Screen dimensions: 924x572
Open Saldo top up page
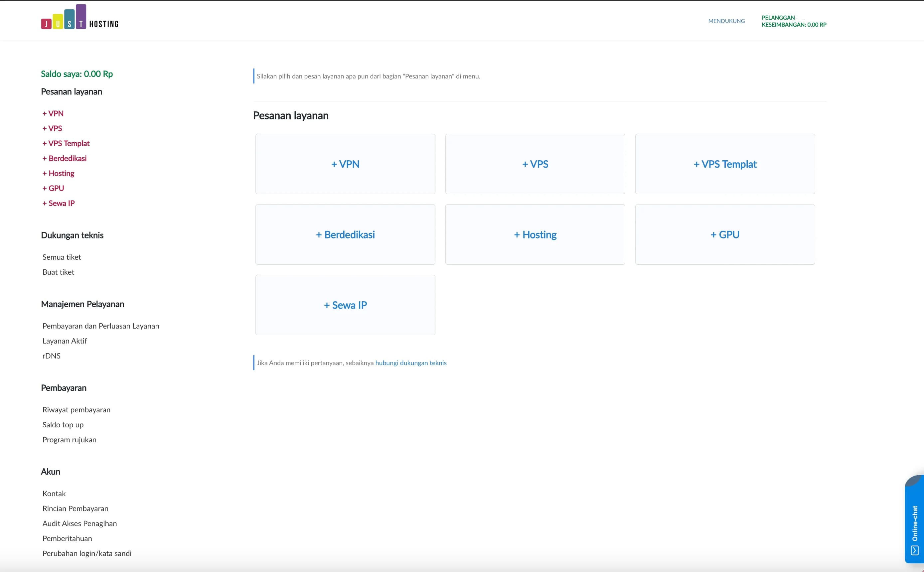63,425
